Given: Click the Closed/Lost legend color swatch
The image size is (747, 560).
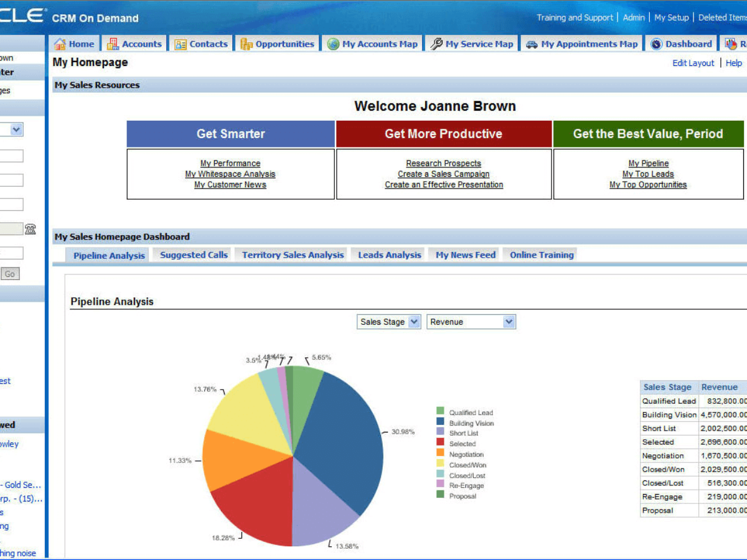Looking at the screenshot, I should pyautogui.click(x=441, y=474).
